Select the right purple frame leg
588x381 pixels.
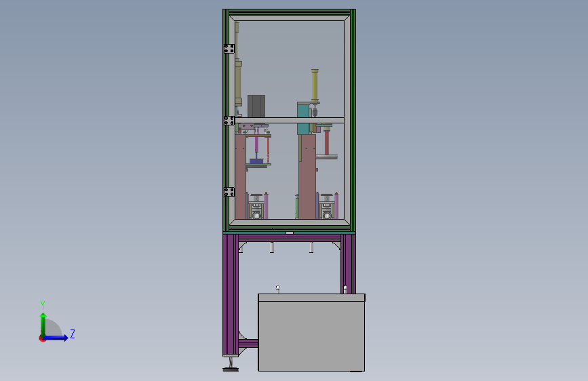(348, 264)
